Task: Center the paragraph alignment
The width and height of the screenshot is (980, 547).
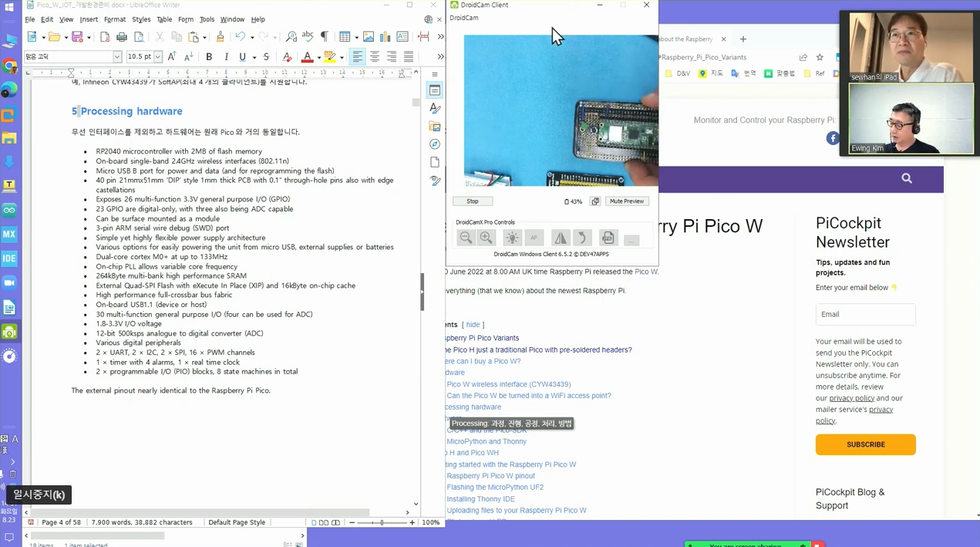Action: 375,56
